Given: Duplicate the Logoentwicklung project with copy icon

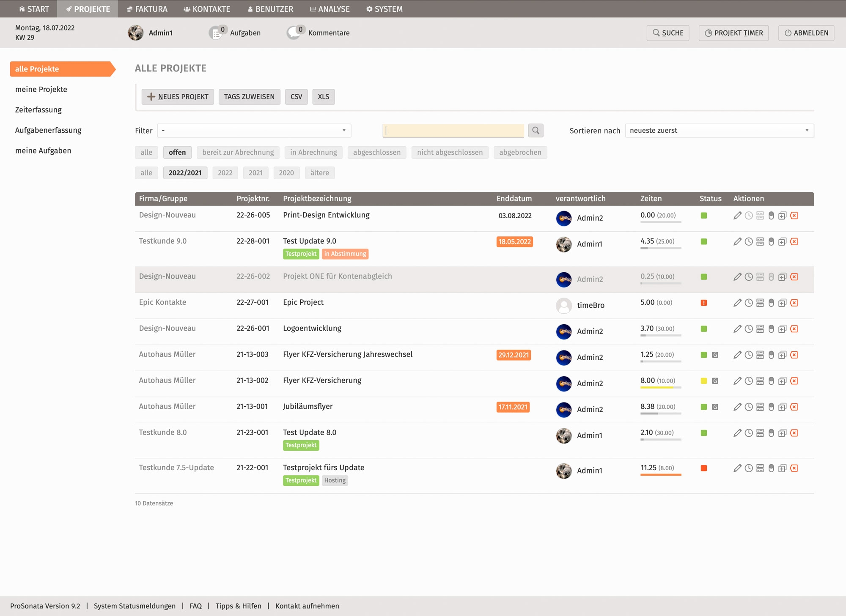Looking at the screenshot, I should pos(782,329).
